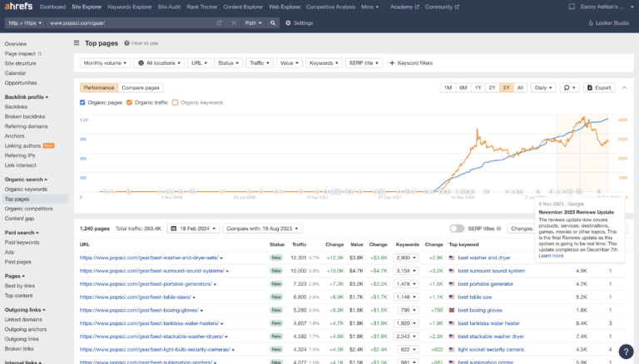Sort by Traffic column header
Image resolution: width=639 pixels, height=364 pixels.
pyautogui.click(x=300, y=244)
